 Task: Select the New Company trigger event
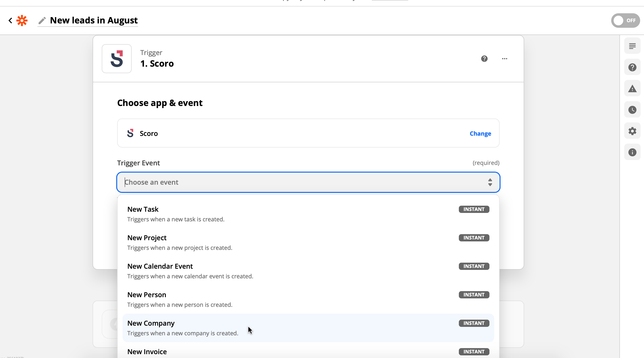click(308, 328)
